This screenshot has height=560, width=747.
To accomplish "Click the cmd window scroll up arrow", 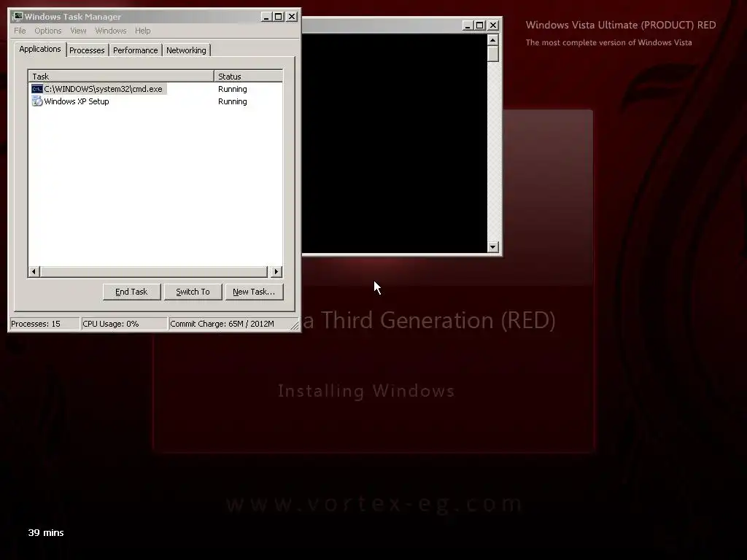I will (x=493, y=39).
